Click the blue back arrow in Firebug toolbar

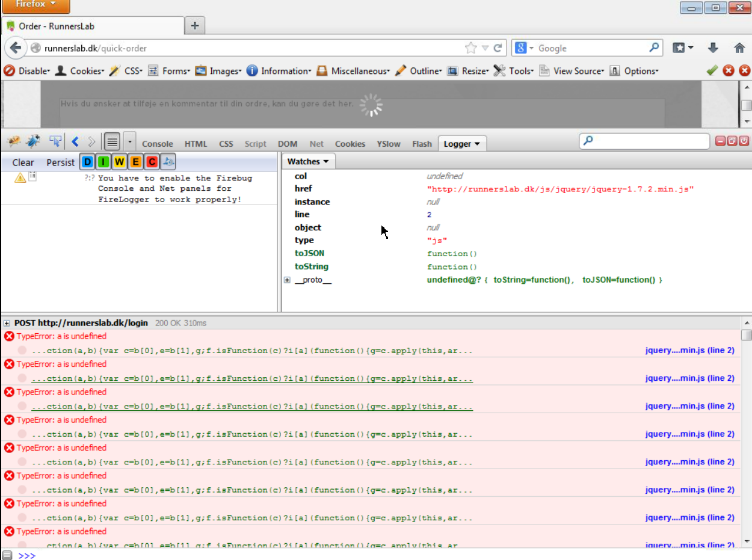coord(75,141)
